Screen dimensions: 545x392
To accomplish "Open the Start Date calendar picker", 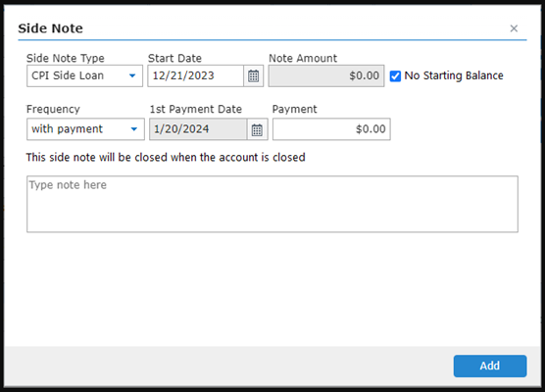I will 253,75.
